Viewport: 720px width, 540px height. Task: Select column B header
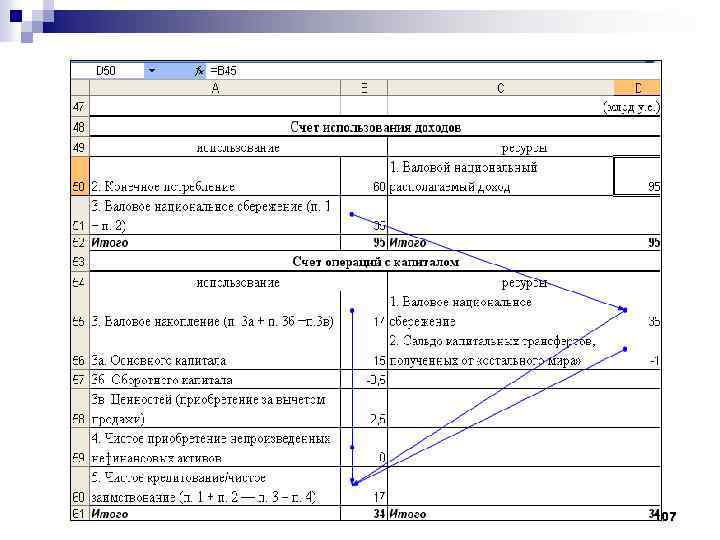click(364, 88)
